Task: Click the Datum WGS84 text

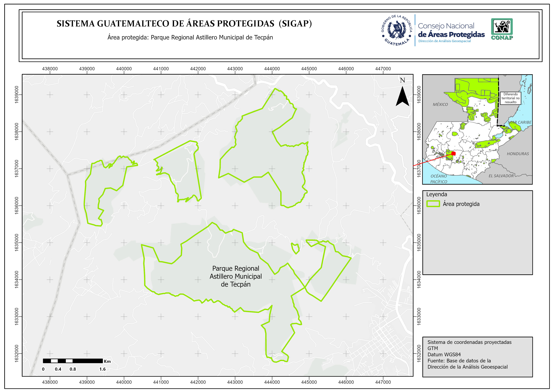Action: click(x=444, y=355)
